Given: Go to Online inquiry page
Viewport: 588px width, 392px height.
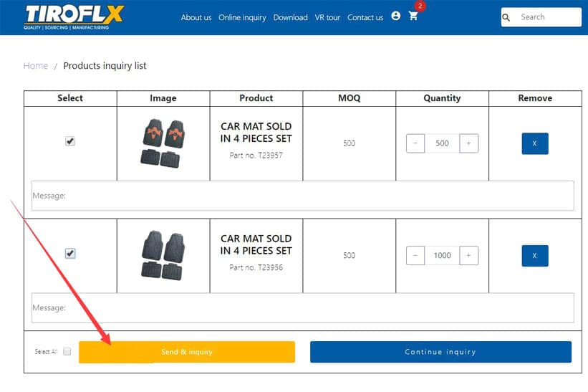Looking at the screenshot, I should [x=242, y=17].
